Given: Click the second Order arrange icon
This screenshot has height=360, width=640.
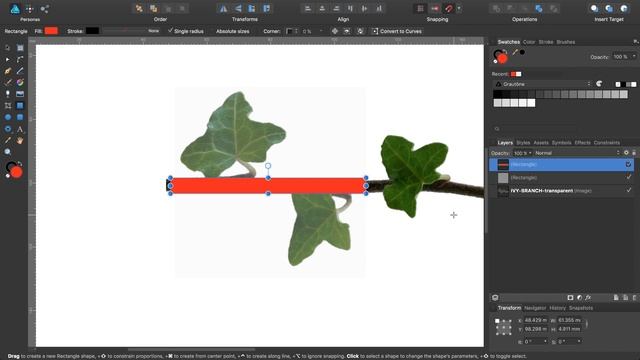Looking at the screenshot, I should [x=153, y=8].
